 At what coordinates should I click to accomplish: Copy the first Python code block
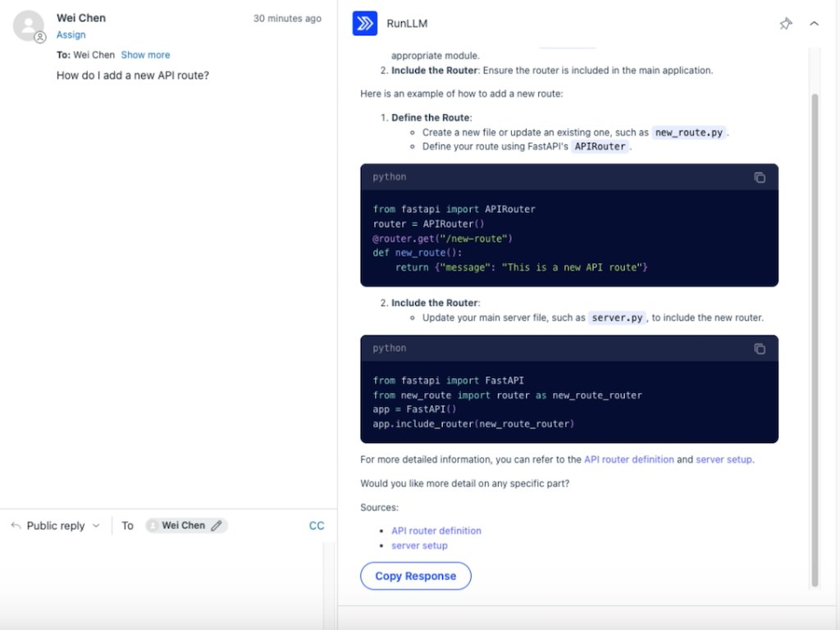click(x=760, y=177)
